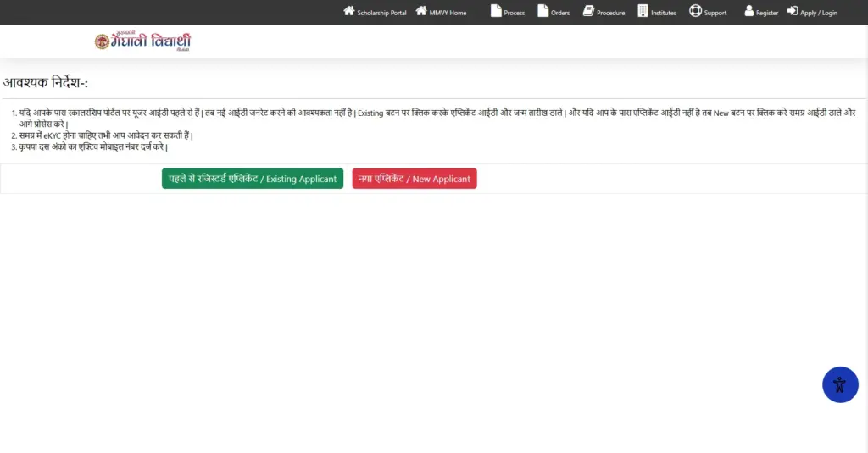868x453 pixels.
Task: Open the Institutes menu text
Action: click(x=664, y=13)
